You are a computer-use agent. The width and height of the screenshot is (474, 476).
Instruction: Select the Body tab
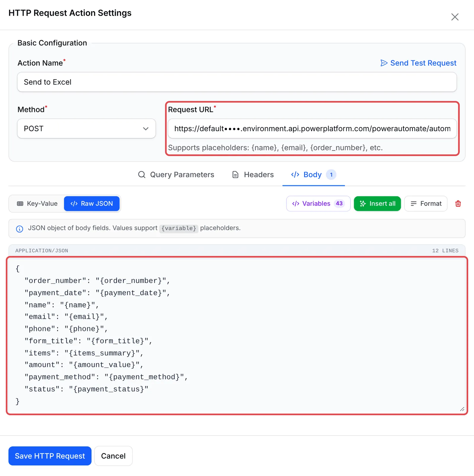(313, 175)
